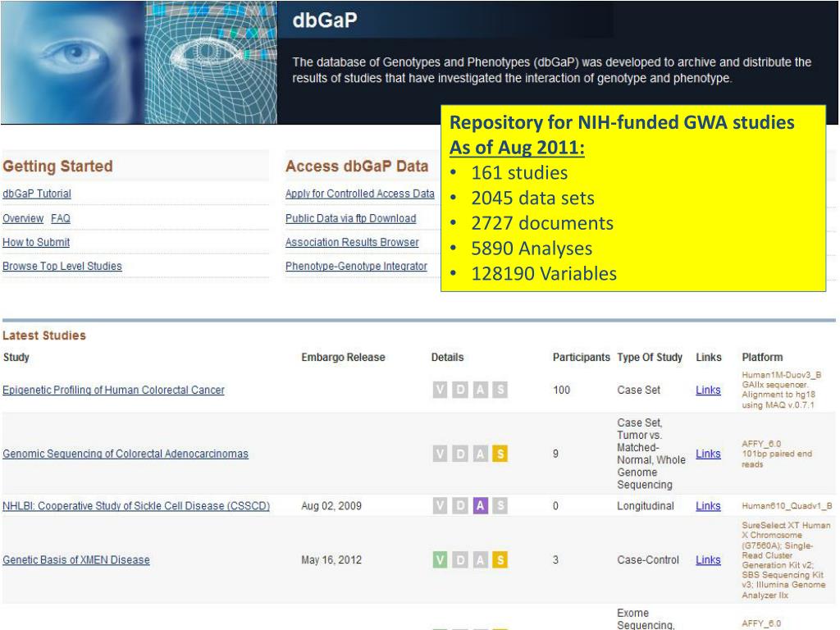Open Association Results Browser link
The width and height of the screenshot is (840, 630).
pyautogui.click(x=352, y=242)
